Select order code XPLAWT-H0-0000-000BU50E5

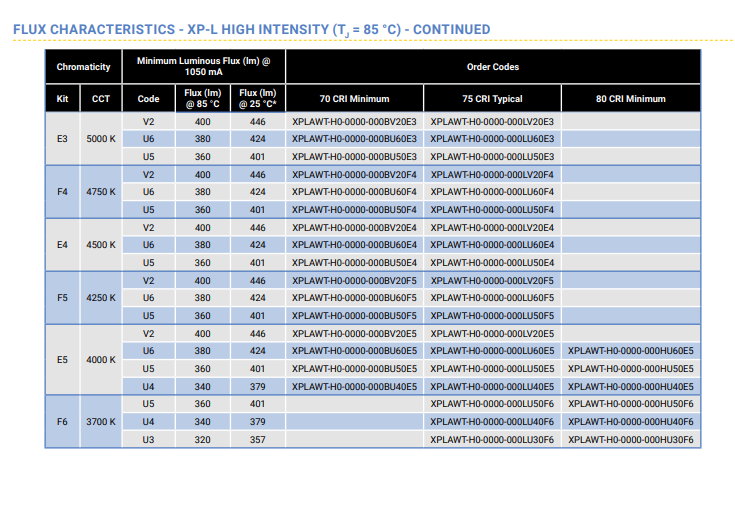click(354, 369)
